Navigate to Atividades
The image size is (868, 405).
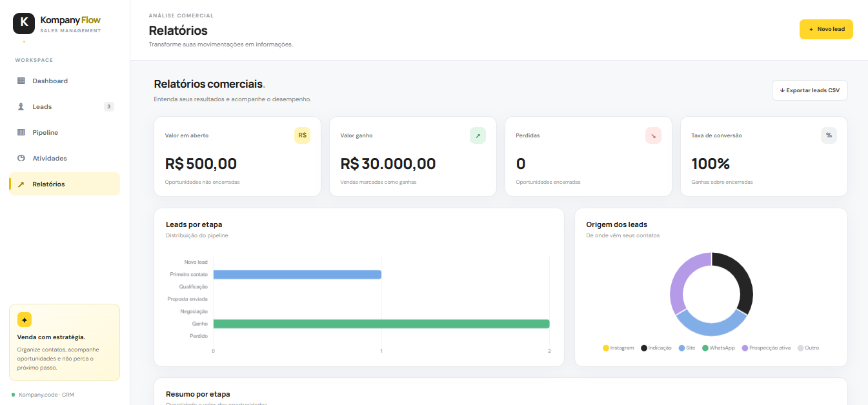[65, 159]
